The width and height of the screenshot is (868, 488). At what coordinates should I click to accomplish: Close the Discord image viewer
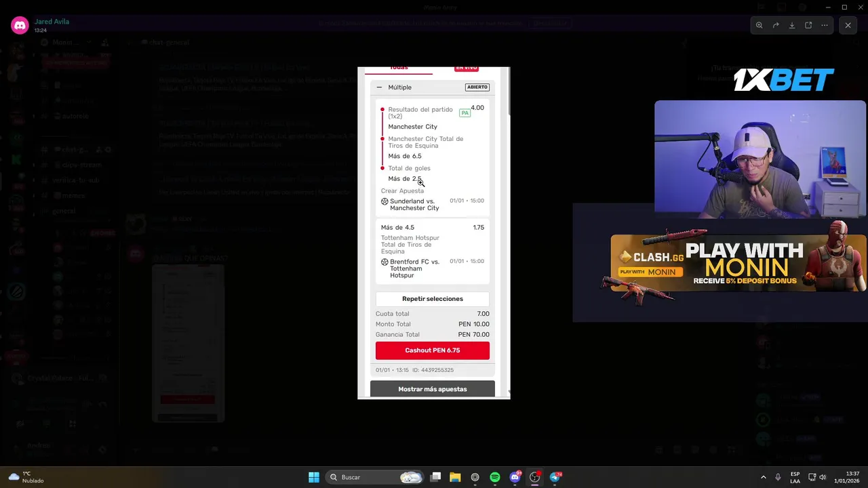tap(848, 25)
